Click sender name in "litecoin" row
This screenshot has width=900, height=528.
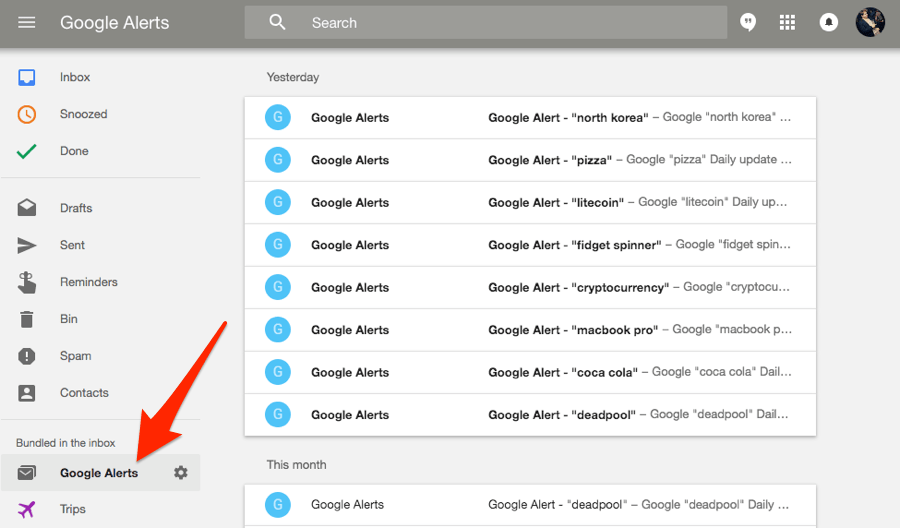point(350,203)
